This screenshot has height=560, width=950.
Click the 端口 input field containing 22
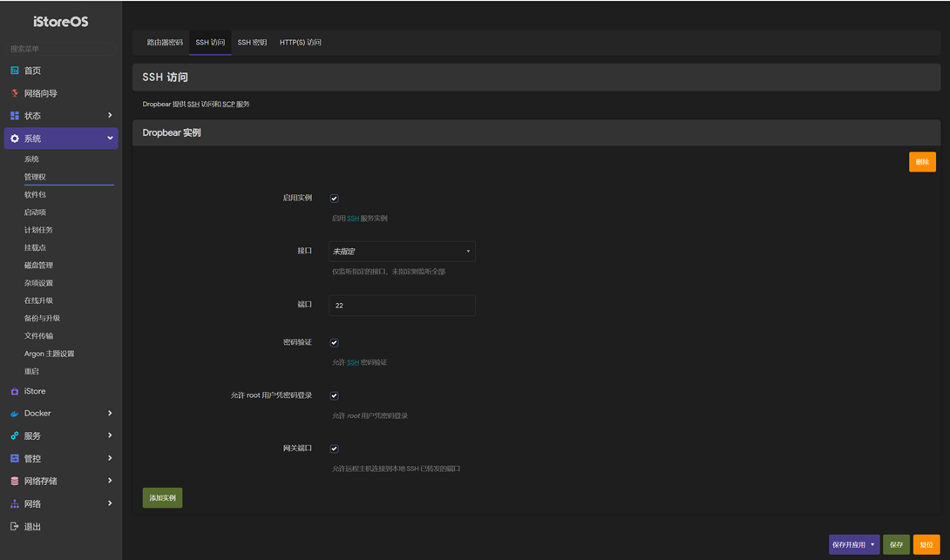[402, 306]
